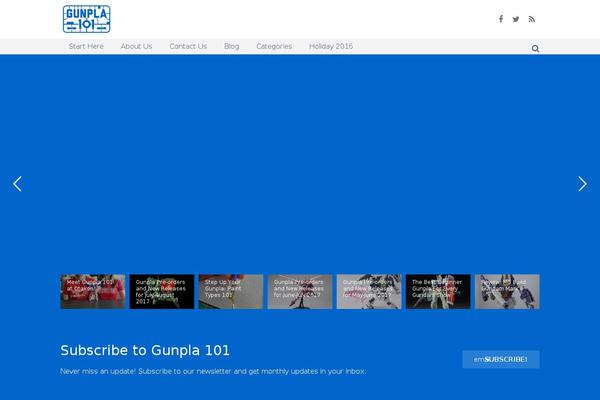Select the Review HG Build thumbnail

click(x=507, y=291)
